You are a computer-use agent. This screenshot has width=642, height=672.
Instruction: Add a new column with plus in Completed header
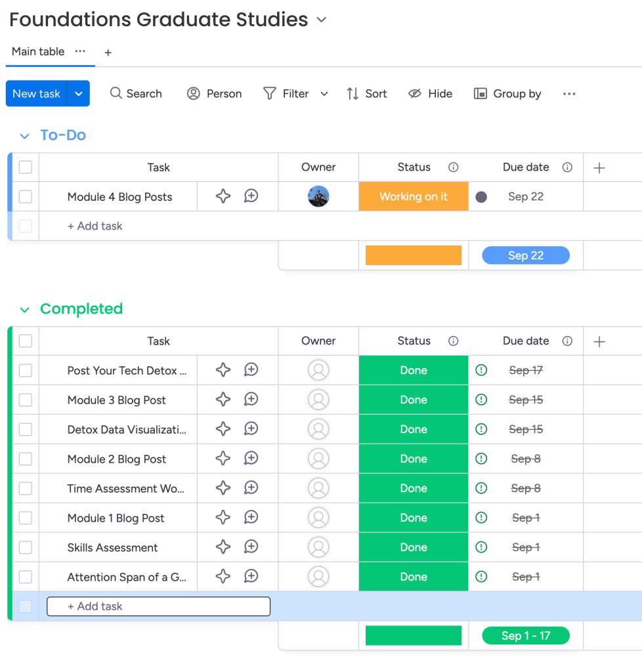(599, 341)
